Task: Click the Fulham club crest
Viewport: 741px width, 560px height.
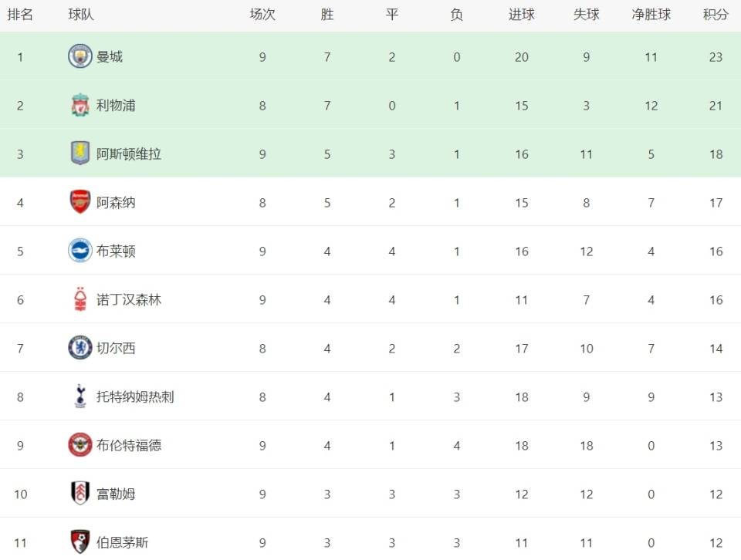Action: click(x=80, y=494)
